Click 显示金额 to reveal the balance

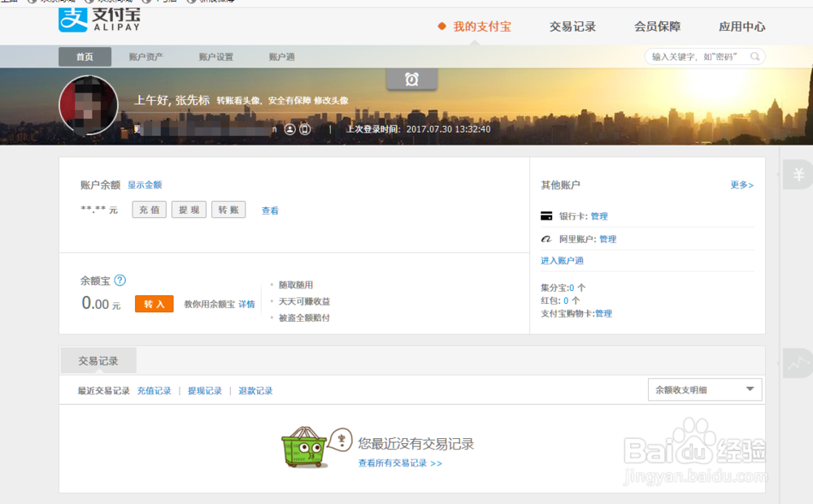(145, 185)
